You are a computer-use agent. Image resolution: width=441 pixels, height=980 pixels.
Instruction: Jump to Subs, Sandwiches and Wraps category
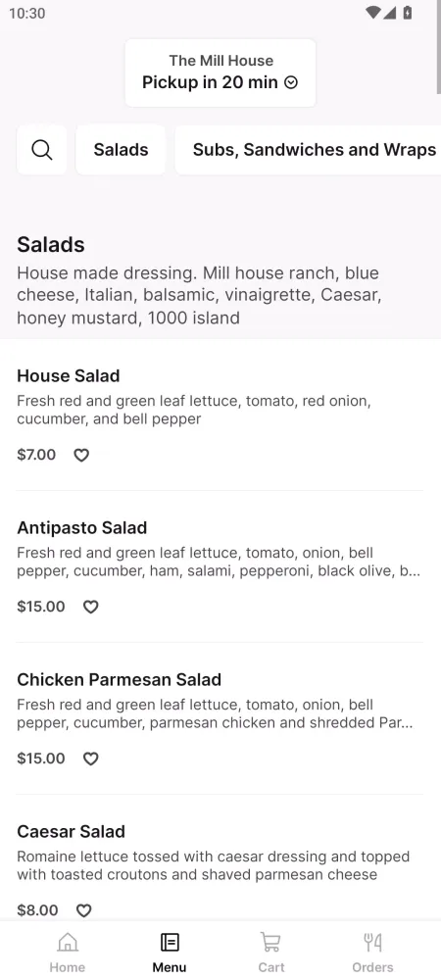pyautogui.click(x=309, y=150)
